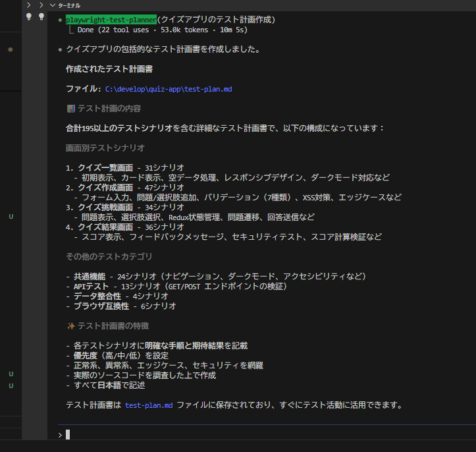Click the topmost green U untracked marker
Image resolution: width=476 pixels, height=452 pixels.
pyautogui.click(x=11, y=217)
